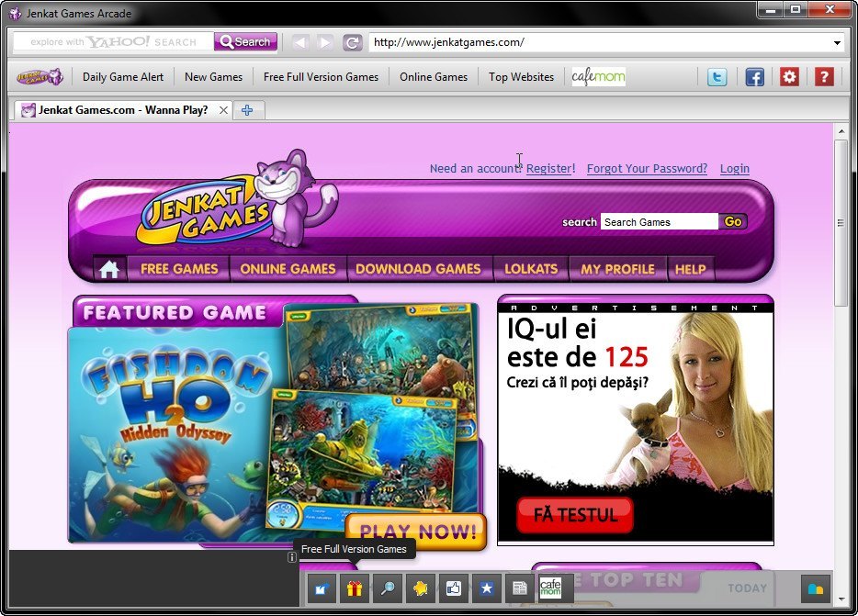Open the Free Full Version Games menu
This screenshot has width=858, height=616.
coord(321,77)
